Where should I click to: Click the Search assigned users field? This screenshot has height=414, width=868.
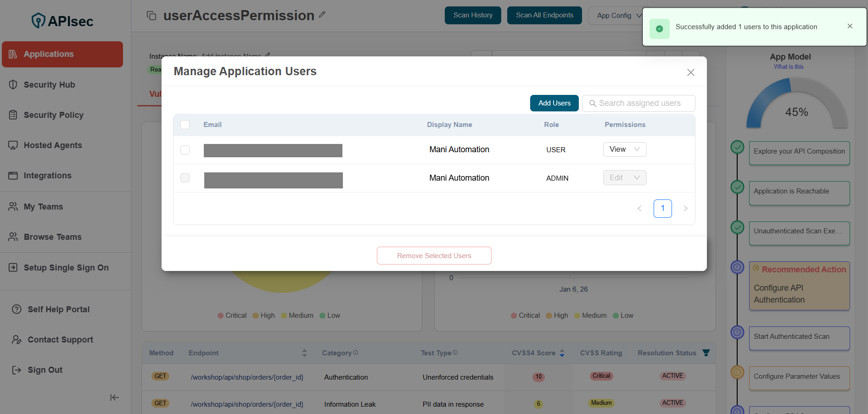[639, 103]
